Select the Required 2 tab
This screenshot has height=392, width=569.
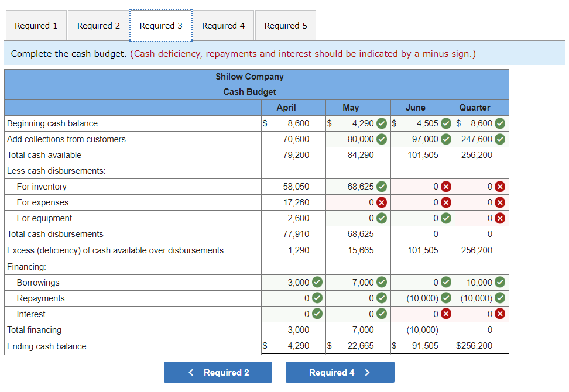[98, 25]
